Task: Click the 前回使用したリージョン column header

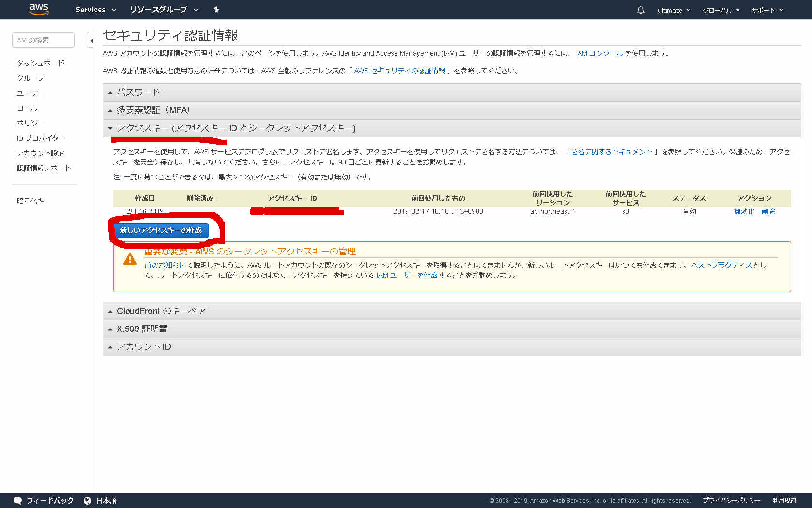Action: tap(553, 198)
